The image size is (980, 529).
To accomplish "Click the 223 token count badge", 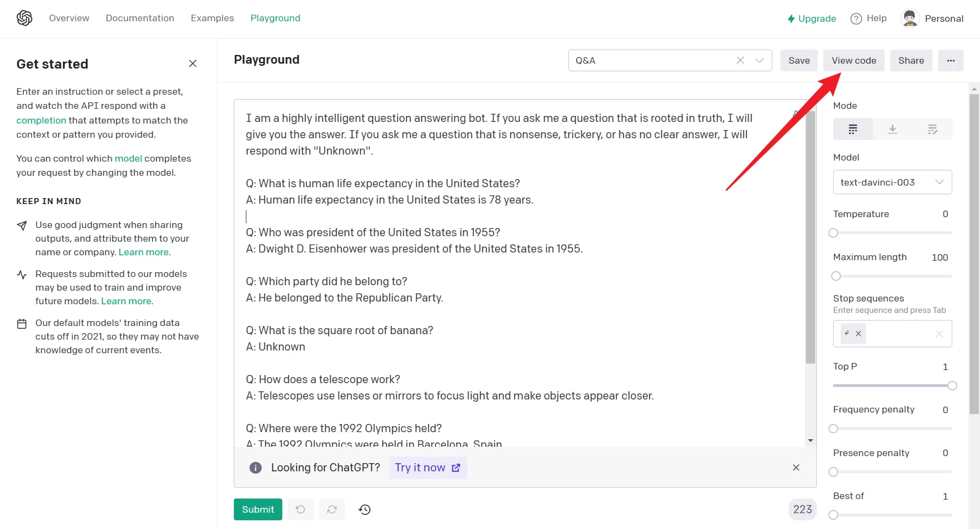I will coord(802,509).
